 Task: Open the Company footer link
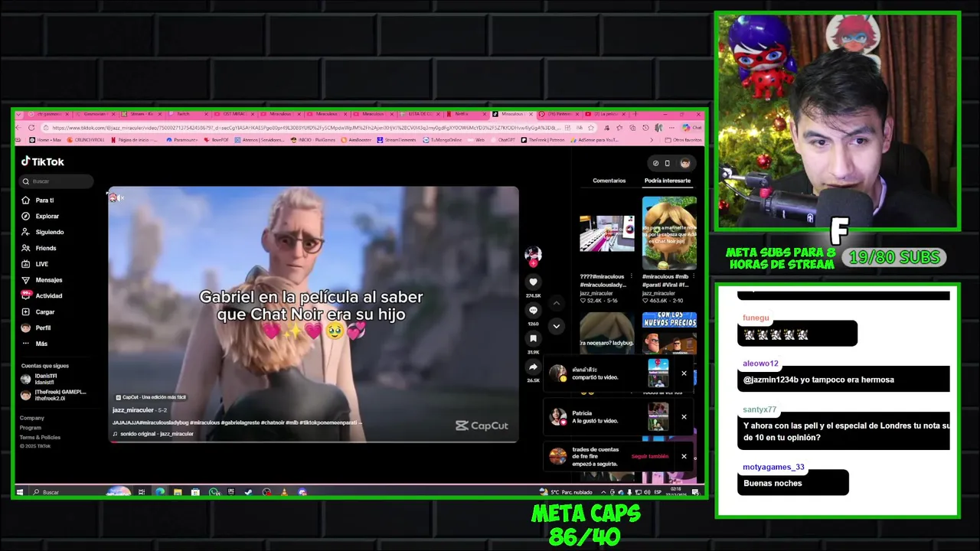[32, 418]
